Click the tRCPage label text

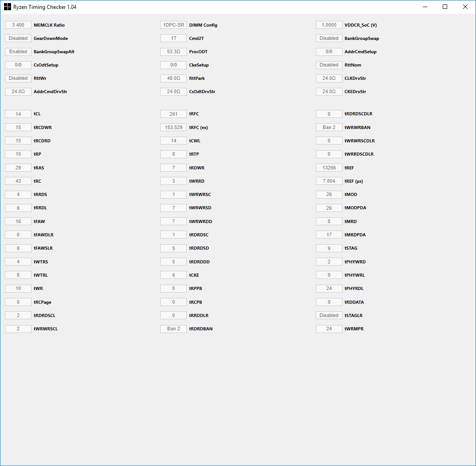pos(43,302)
